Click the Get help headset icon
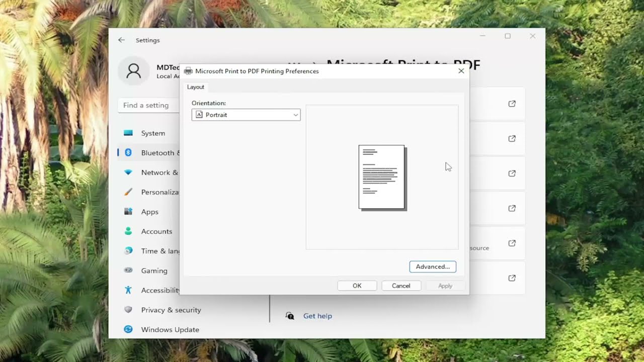Screen dimensions: 644x362 pos(290,316)
